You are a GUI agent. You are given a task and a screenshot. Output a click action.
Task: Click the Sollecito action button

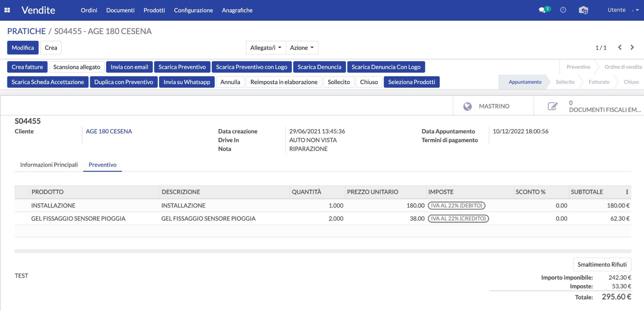tap(339, 82)
